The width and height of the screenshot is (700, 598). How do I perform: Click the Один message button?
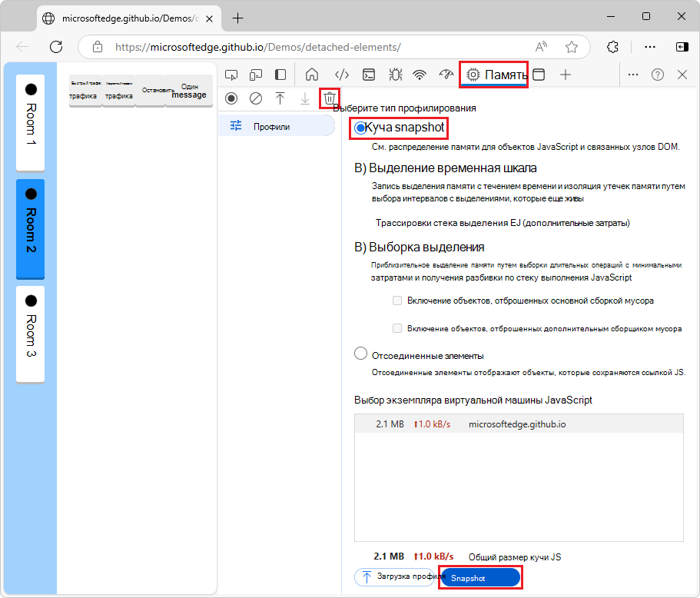point(189,91)
